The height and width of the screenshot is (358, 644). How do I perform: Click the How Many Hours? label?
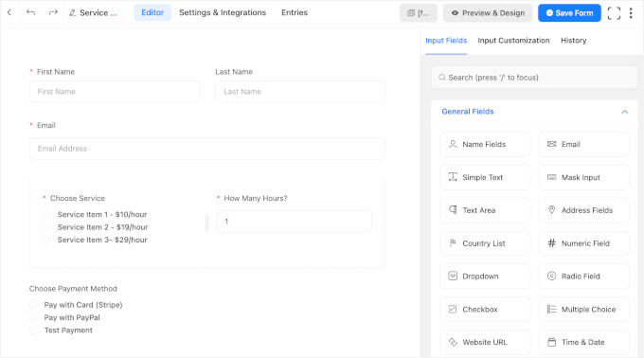tap(256, 198)
